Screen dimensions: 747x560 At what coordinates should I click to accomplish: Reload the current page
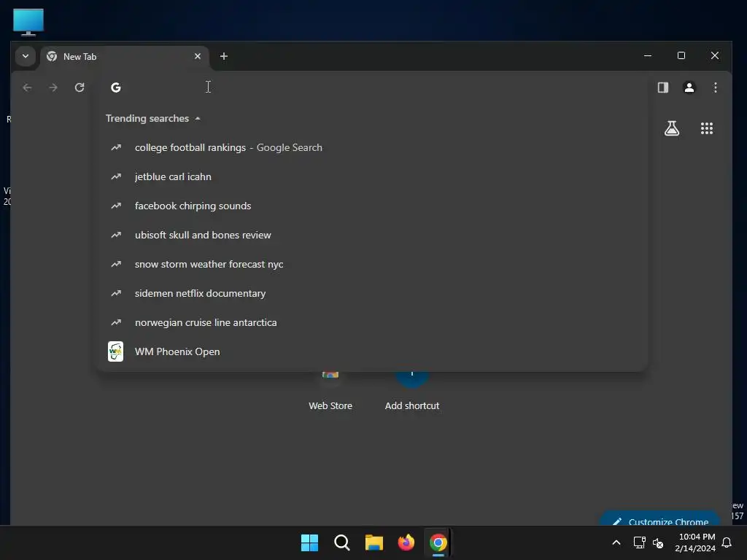click(x=80, y=87)
